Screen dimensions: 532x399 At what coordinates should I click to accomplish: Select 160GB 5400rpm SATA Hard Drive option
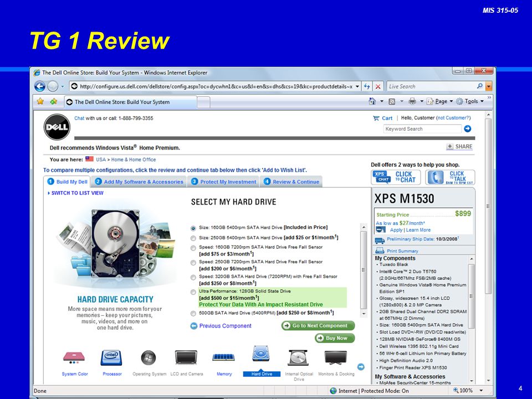pos(193,228)
